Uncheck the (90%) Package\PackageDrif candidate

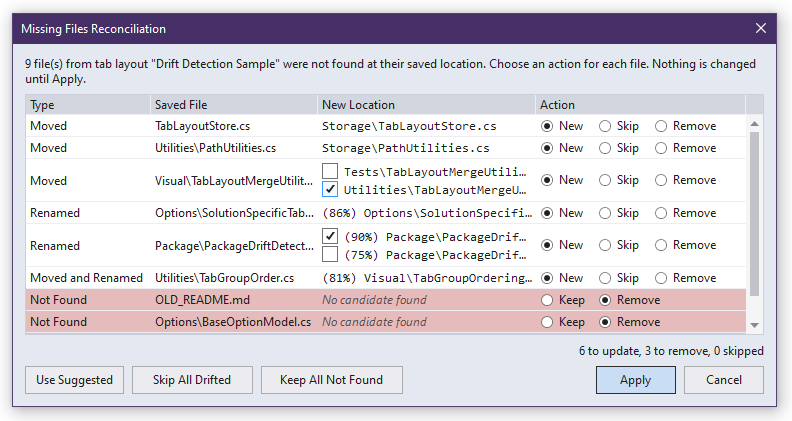click(330, 236)
